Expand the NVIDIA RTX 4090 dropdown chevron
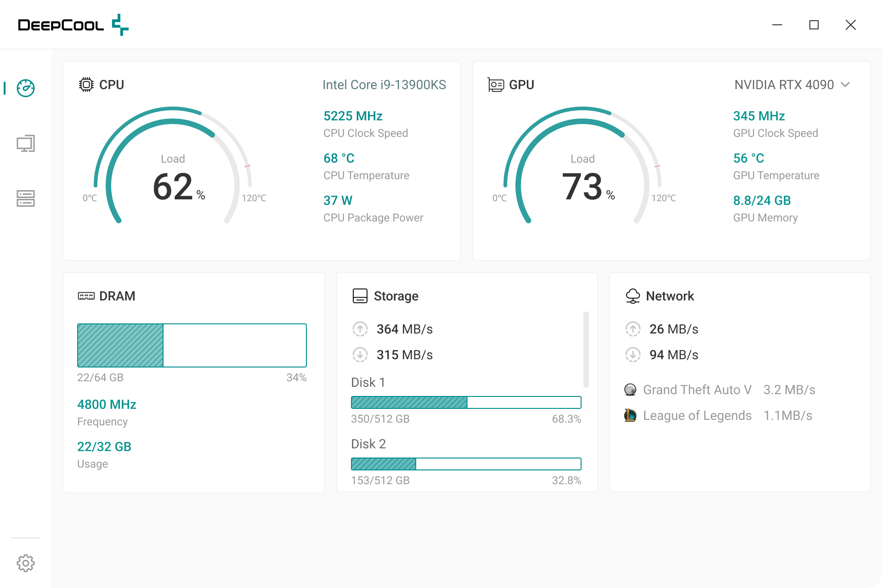The image size is (882, 588). (x=845, y=85)
